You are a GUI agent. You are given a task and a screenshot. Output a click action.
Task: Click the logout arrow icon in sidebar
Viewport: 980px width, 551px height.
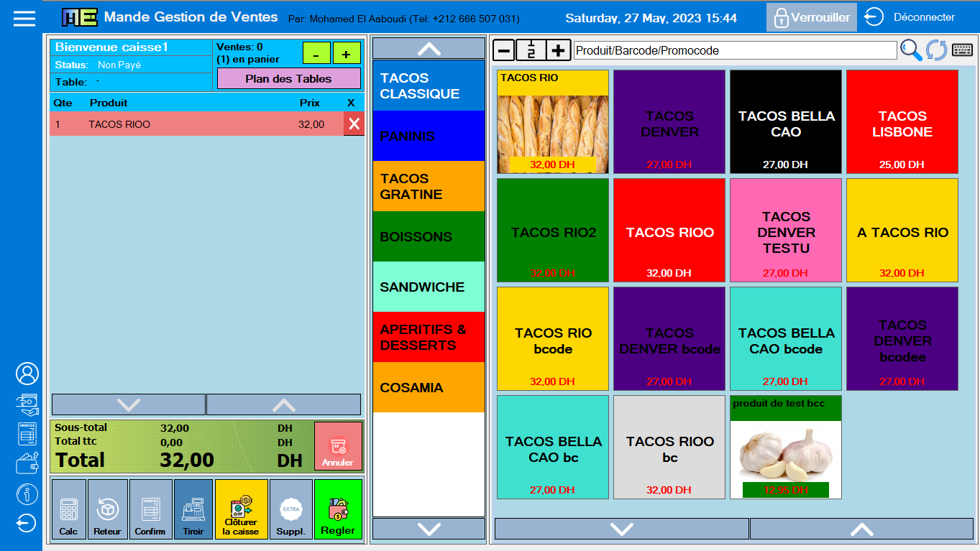tap(27, 523)
